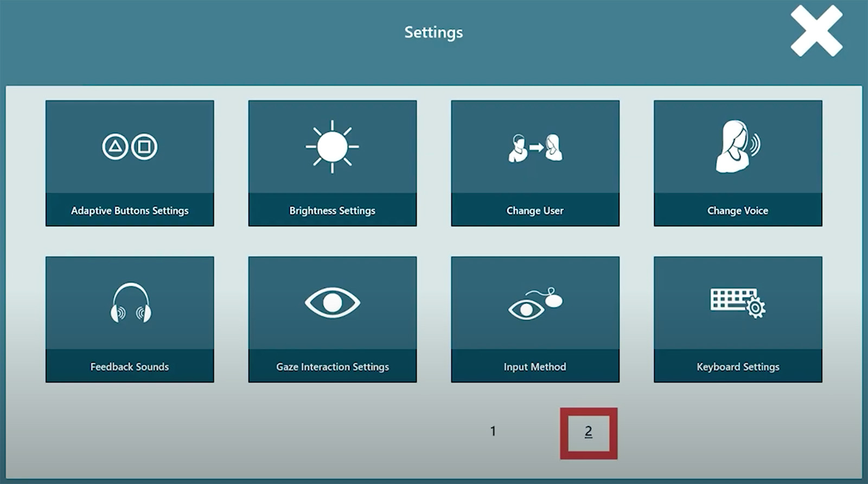This screenshot has width=868, height=484.
Task: Select the Change User people icon
Action: point(535,148)
